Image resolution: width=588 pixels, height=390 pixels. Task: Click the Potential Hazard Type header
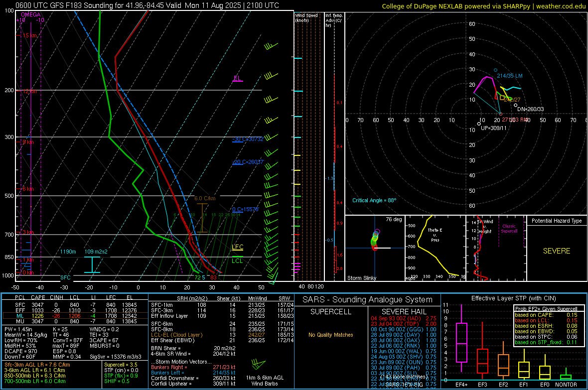(557, 221)
